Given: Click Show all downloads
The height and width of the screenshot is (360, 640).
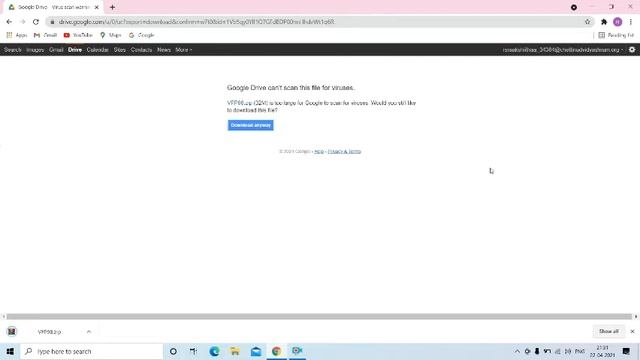Looking at the screenshot, I should [609, 331].
